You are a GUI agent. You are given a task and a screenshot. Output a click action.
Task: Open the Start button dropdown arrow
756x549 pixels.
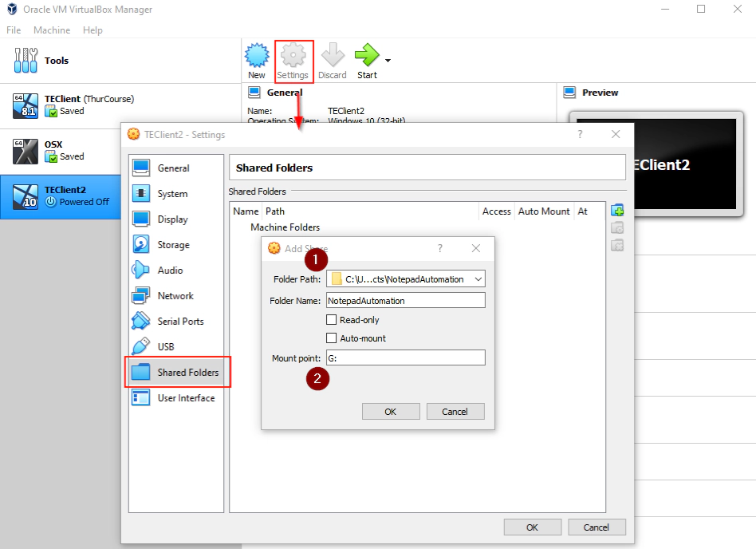coord(388,61)
